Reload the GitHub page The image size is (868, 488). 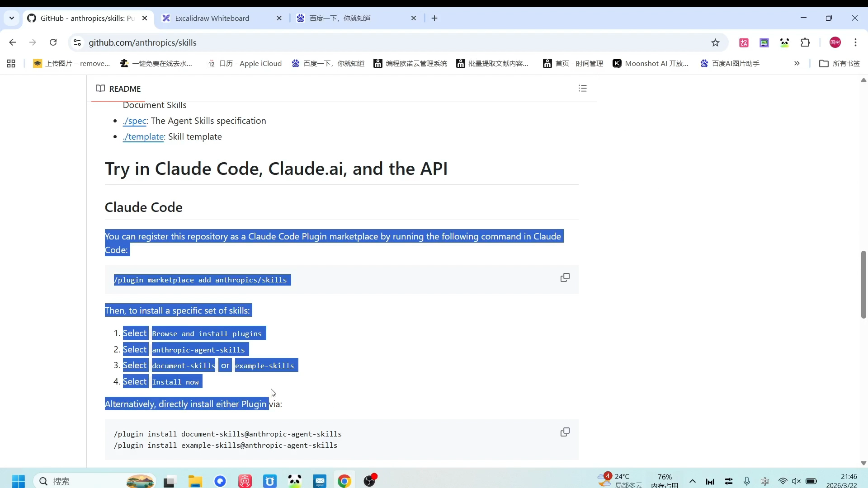tap(53, 42)
